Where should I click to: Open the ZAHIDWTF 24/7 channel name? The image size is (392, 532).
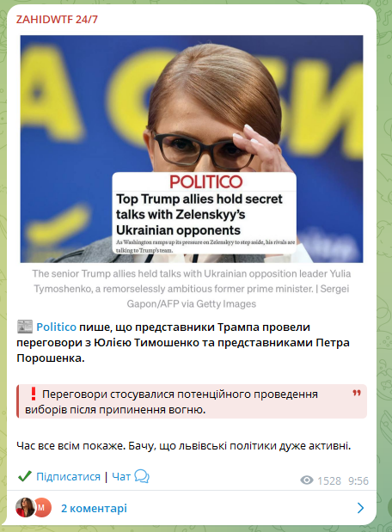tap(57, 20)
